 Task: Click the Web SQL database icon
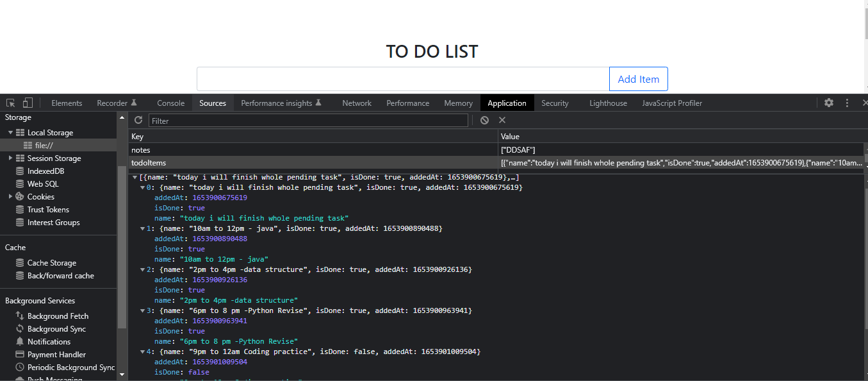(x=20, y=184)
